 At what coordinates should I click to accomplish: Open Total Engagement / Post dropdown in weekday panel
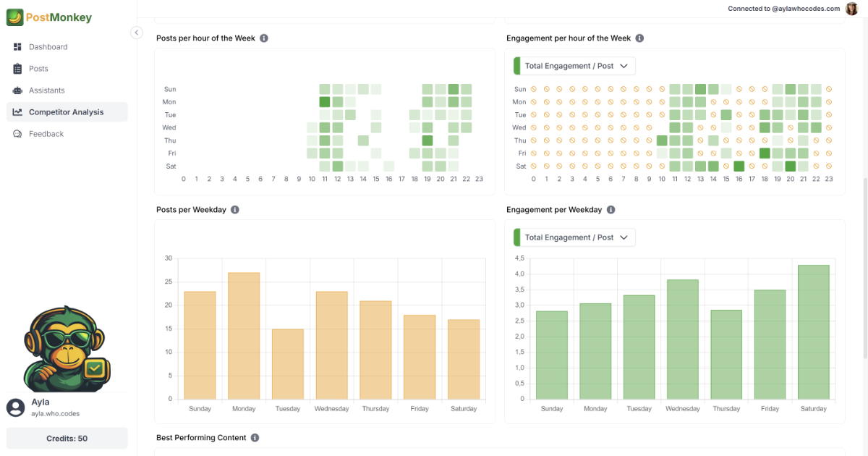click(574, 237)
